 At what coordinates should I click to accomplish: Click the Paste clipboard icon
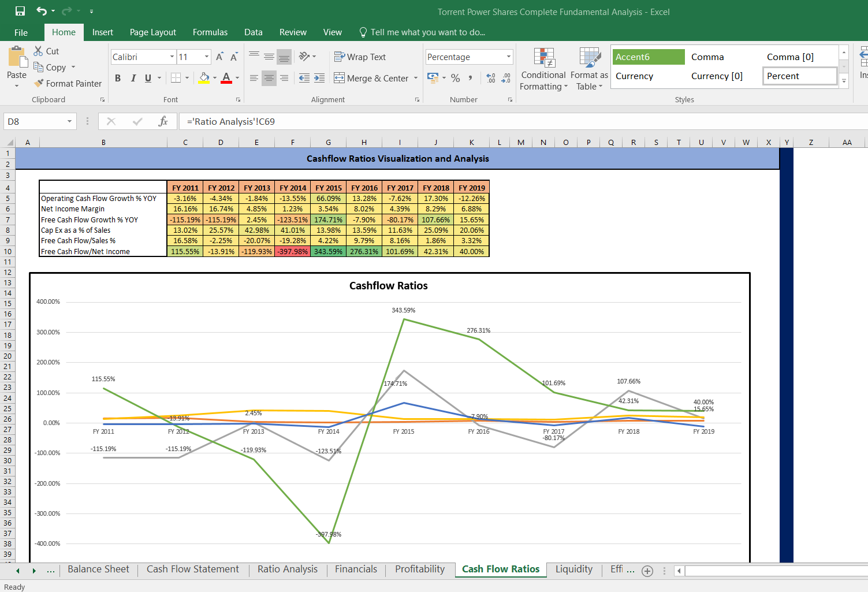[17, 58]
